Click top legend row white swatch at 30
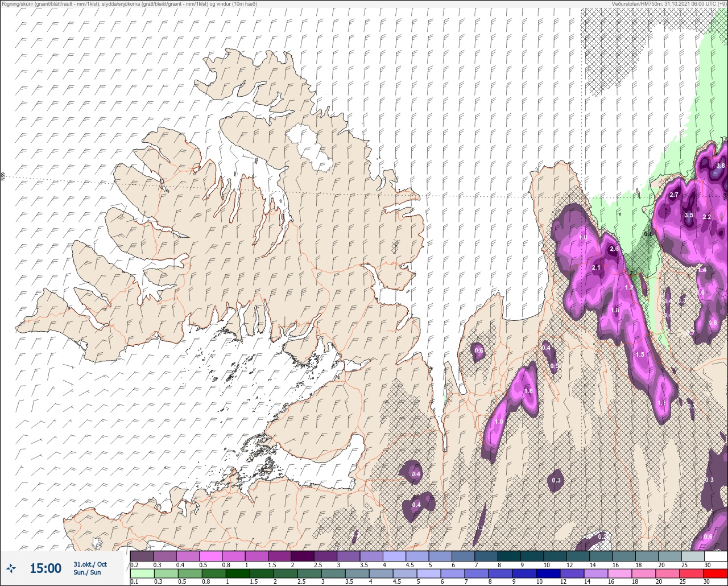 715,556
